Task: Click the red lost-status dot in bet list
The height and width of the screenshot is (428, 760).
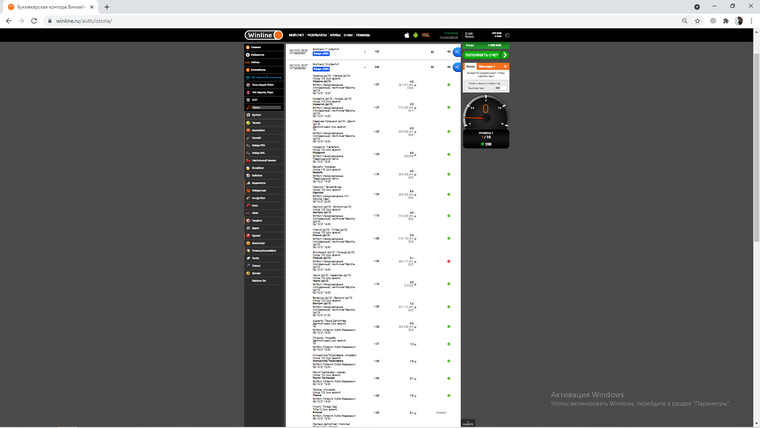Action: [x=449, y=261]
